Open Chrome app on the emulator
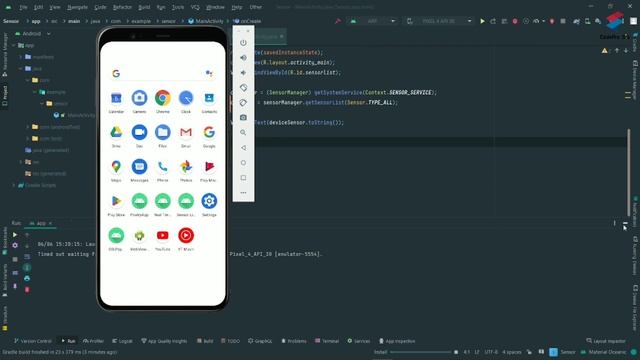 (x=162, y=98)
